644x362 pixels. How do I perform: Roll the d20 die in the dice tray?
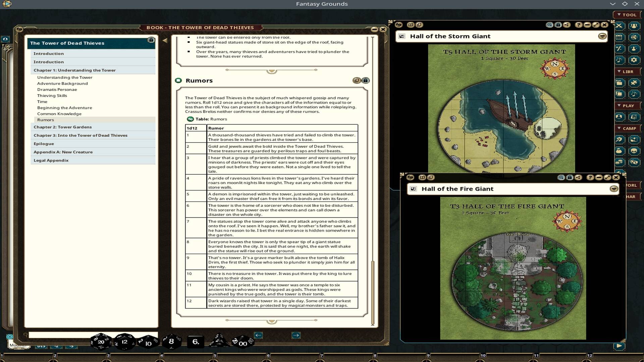click(101, 342)
